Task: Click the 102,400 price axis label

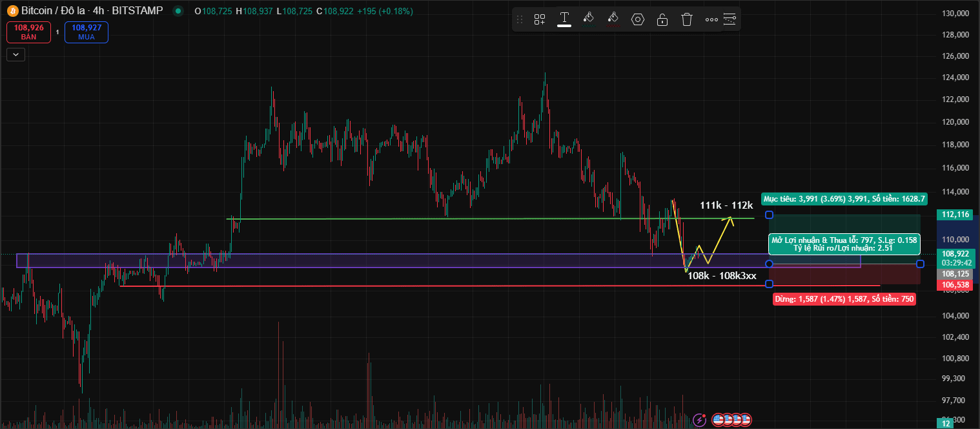Action: pos(955,337)
